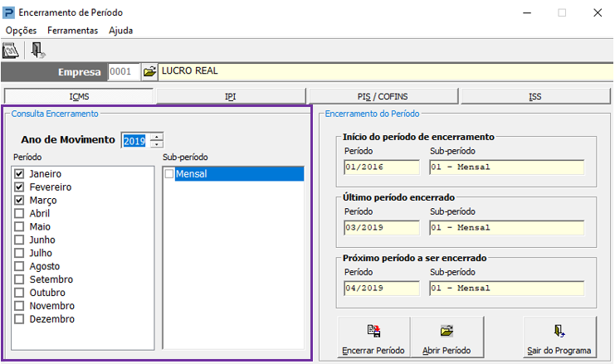Click the 01/2016 start period field

pyautogui.click(x=382, y=167)
